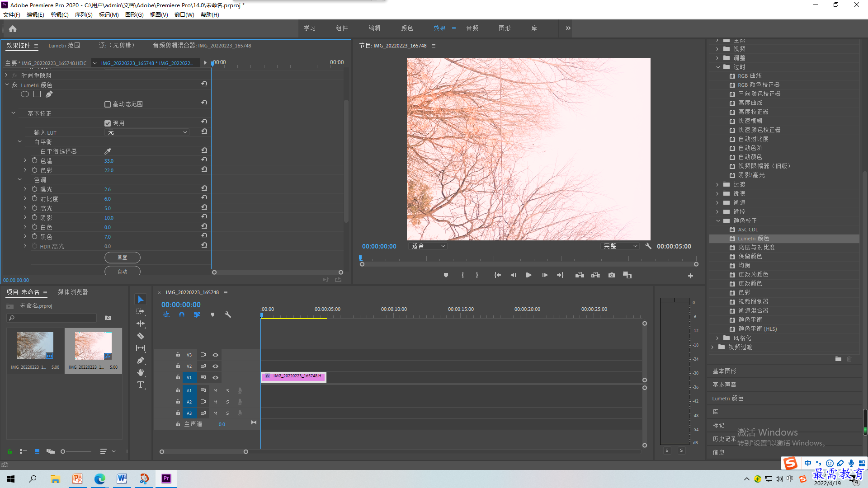Open timeline display settings wrench
Viewport: 868px width, 488px height.
tap(228, 314)
